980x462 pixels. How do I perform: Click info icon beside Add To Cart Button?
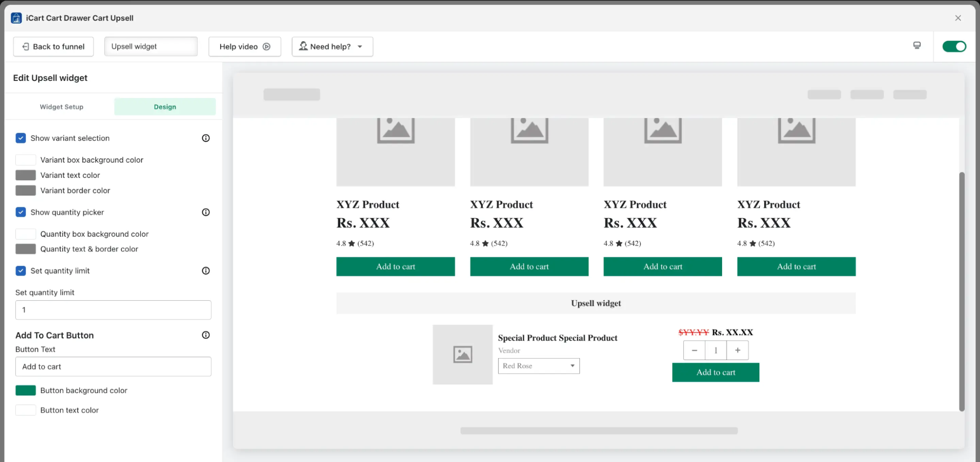point(206,335)
